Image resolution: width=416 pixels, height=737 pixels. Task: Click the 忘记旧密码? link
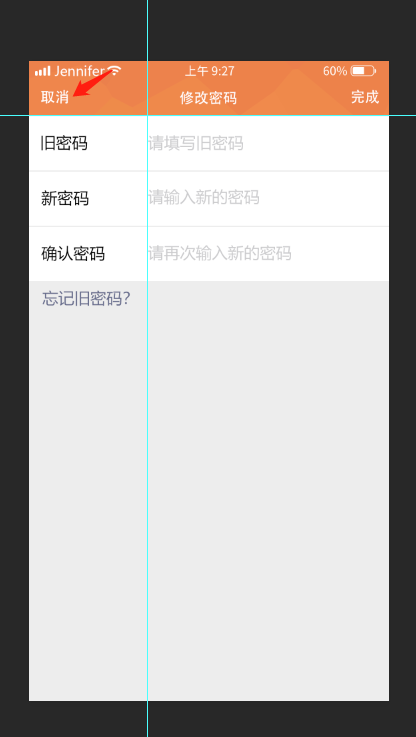coord(86,298)
